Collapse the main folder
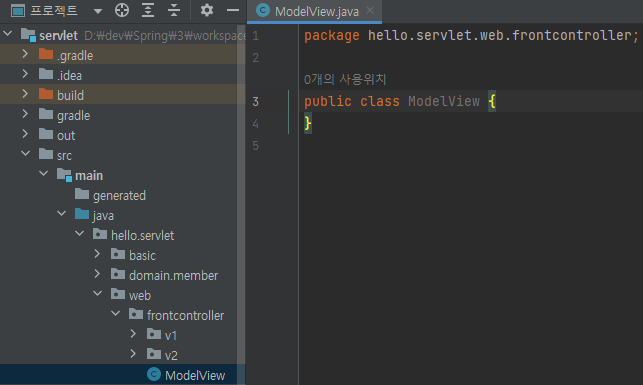 coord(43,174)
